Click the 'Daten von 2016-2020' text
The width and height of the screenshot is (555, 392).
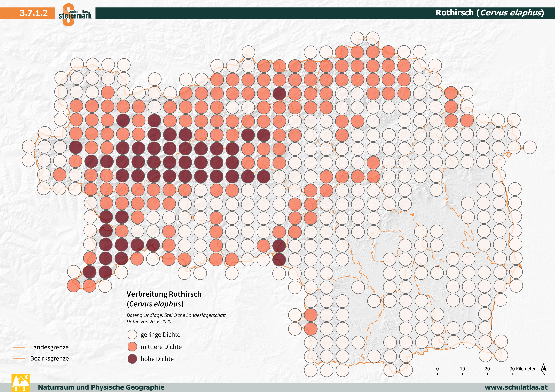pos(149,321)
